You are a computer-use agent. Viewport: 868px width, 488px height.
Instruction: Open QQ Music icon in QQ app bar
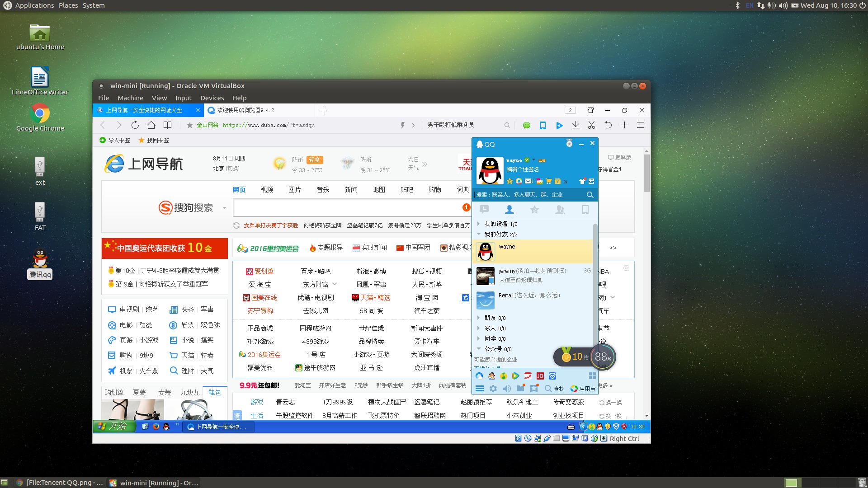(x=504, y=376)
